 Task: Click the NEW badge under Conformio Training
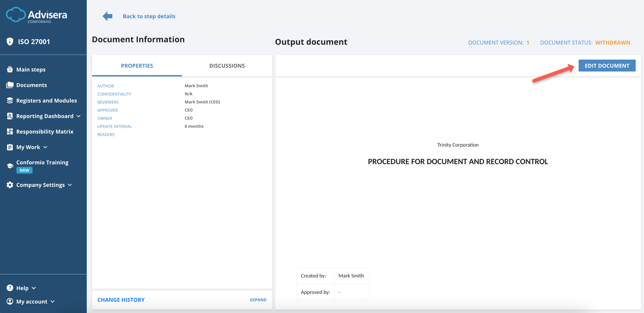pyautogui.click(x=24, y=170)
